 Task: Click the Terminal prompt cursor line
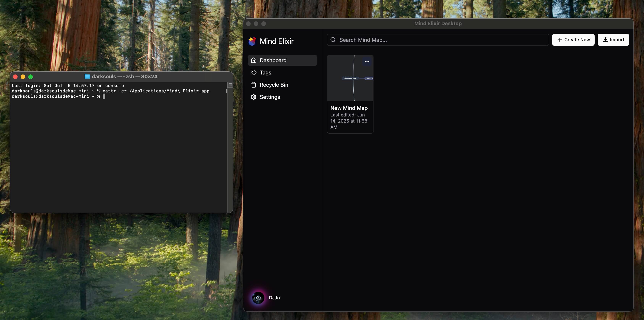(59, 96)
